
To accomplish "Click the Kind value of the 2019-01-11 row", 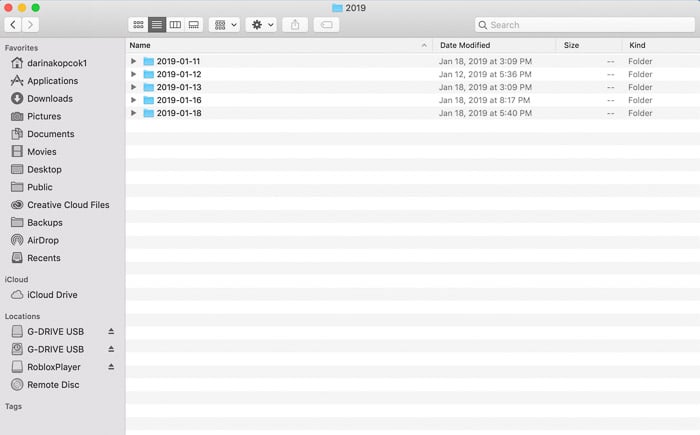I will [x=640, y=61].
